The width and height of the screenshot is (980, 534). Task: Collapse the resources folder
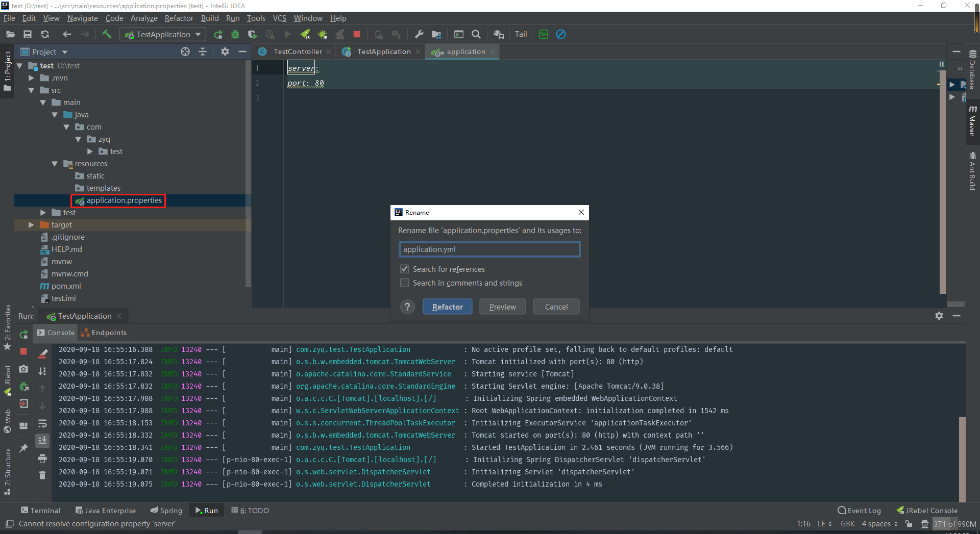(55, 164)
